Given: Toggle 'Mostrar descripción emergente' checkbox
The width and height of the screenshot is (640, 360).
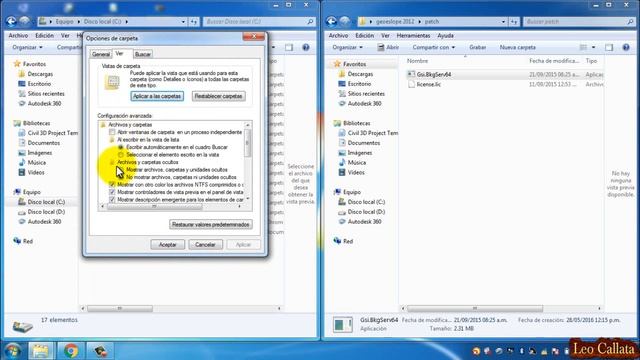Looking at the screenshot, I should coord(112,200).
